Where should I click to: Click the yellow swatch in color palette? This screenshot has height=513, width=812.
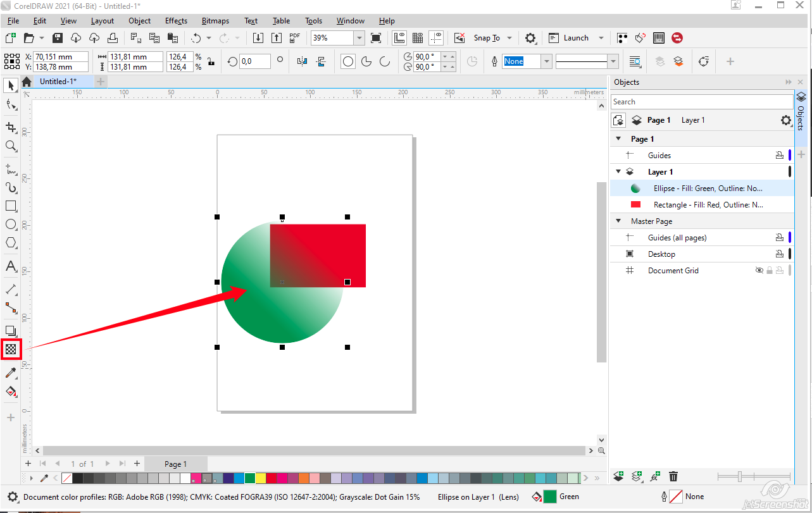[x=260, y=478]
